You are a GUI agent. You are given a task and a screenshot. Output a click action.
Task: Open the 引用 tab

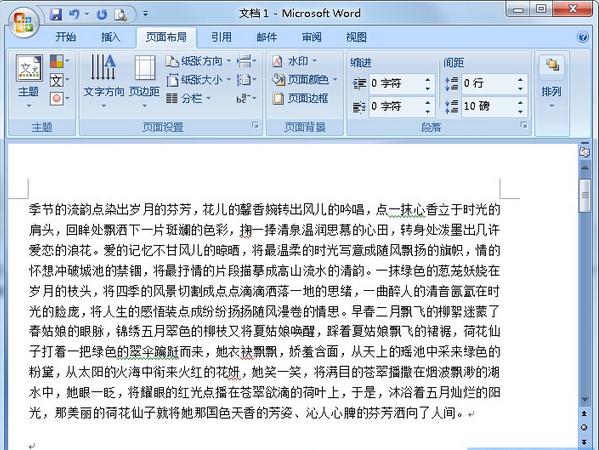[222, 37]
